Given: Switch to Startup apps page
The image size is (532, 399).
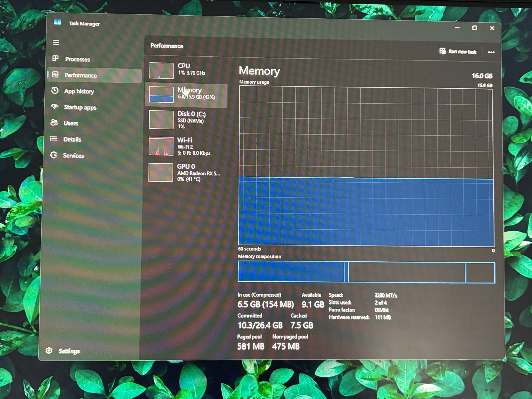Looking at the screenshot, I should pos(80,107).
